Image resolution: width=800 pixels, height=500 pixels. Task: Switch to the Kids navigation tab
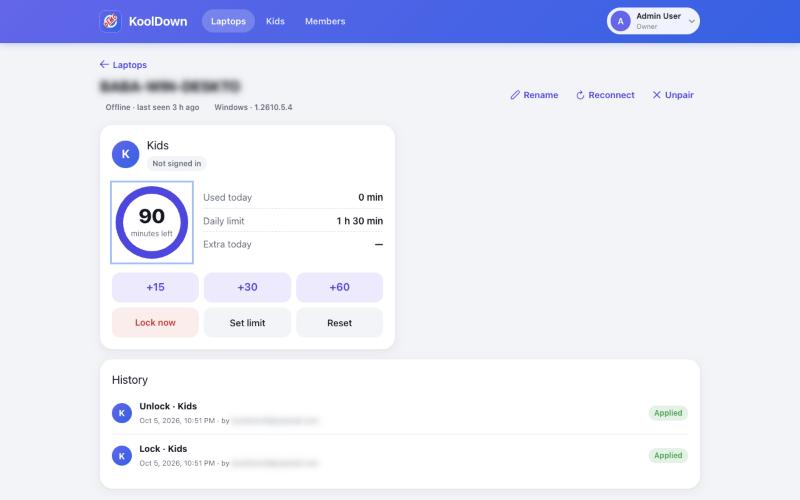(x=275, y=21)
